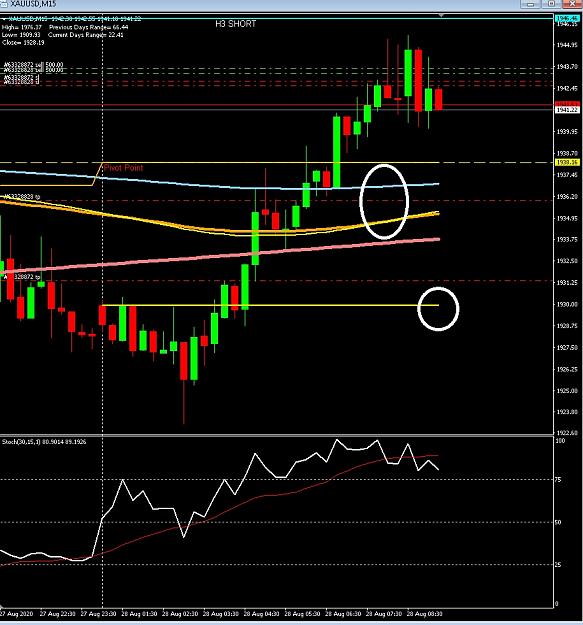Click the '28 Aug 08:30' time axis label
The height and width of the screenshot is (625, 583).
424,613
